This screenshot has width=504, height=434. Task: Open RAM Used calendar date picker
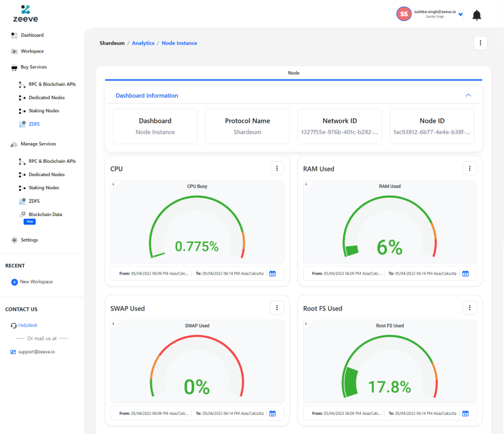tap(465, 274)
